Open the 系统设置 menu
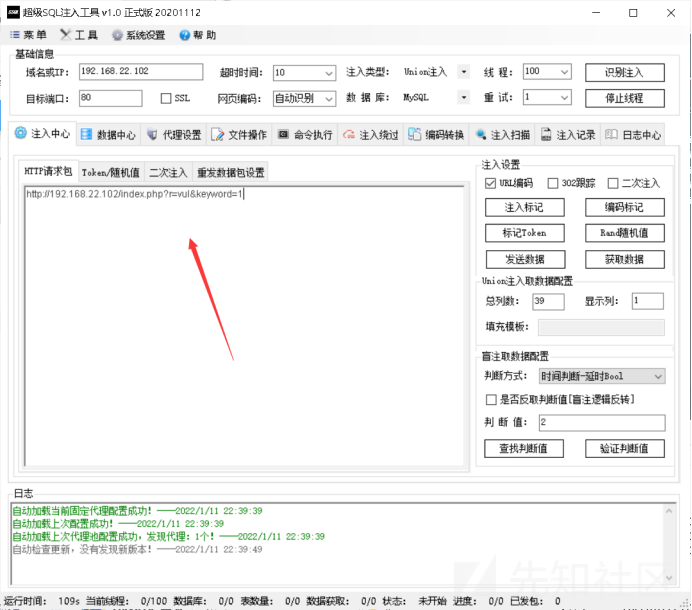Screen dimensions: 692x610 (139, 35)
